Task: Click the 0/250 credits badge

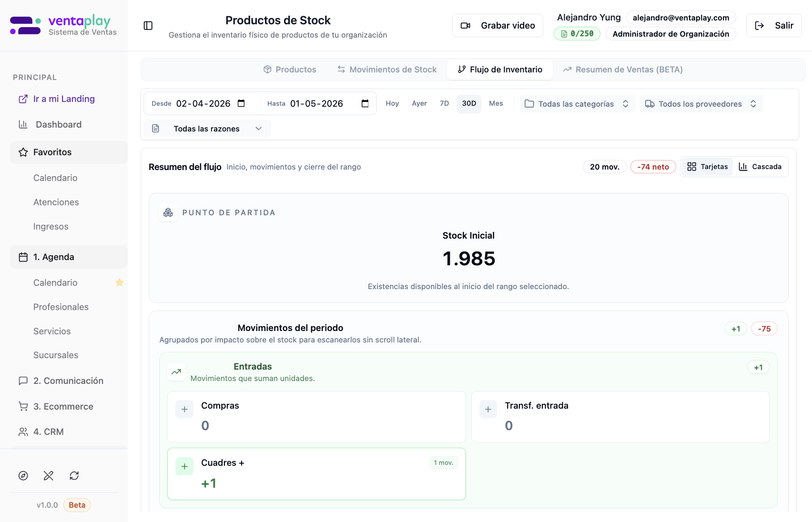Action: [x=577, y=34]
